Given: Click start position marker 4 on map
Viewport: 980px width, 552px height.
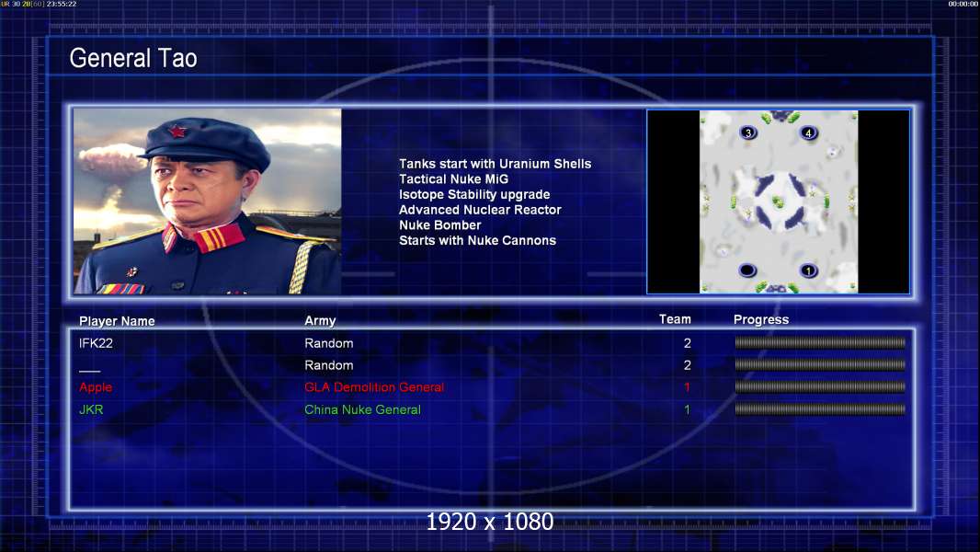Looking at the screenshot, I should coord(808,132).
